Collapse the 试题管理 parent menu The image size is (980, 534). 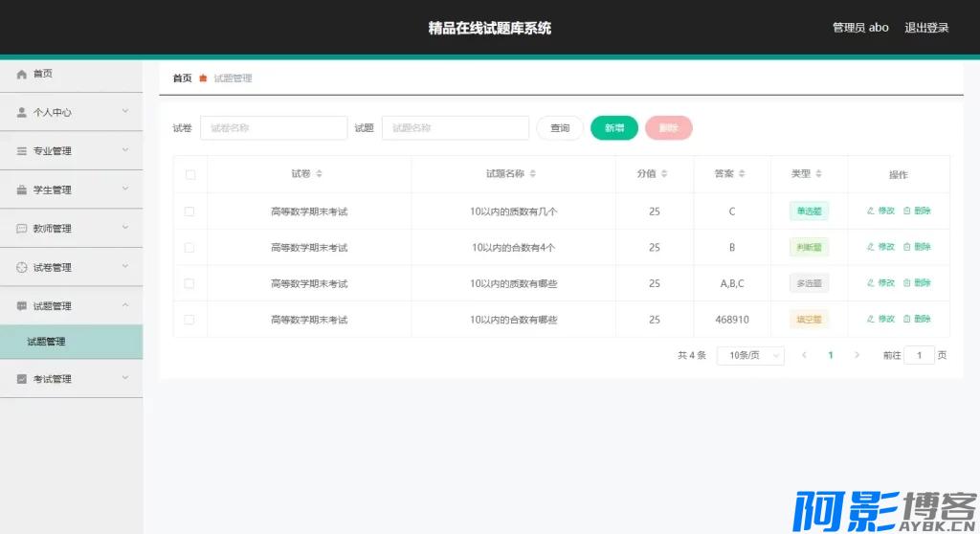(71, 306)
